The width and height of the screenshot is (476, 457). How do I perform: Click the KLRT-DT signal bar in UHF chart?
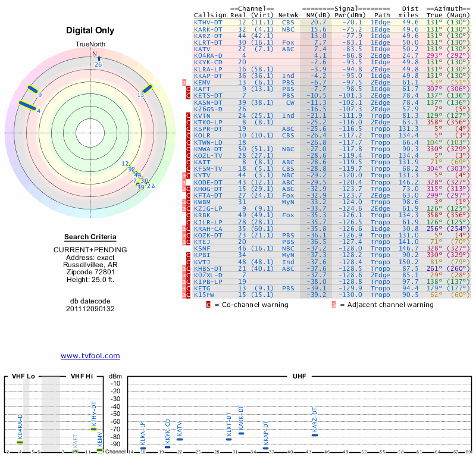click(229, 439)
